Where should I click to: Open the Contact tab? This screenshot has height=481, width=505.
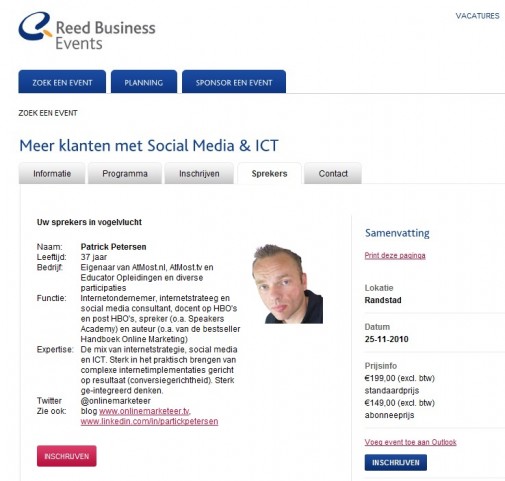click(333, 173)
